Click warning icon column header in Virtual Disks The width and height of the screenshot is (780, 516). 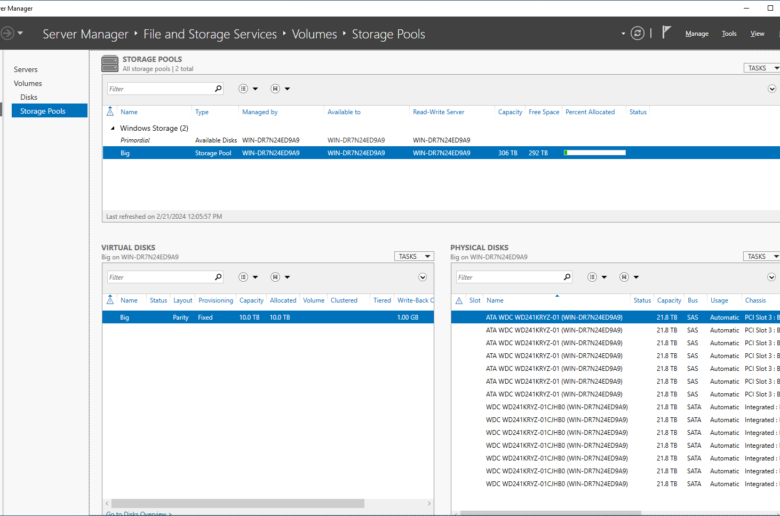(110, 300)
